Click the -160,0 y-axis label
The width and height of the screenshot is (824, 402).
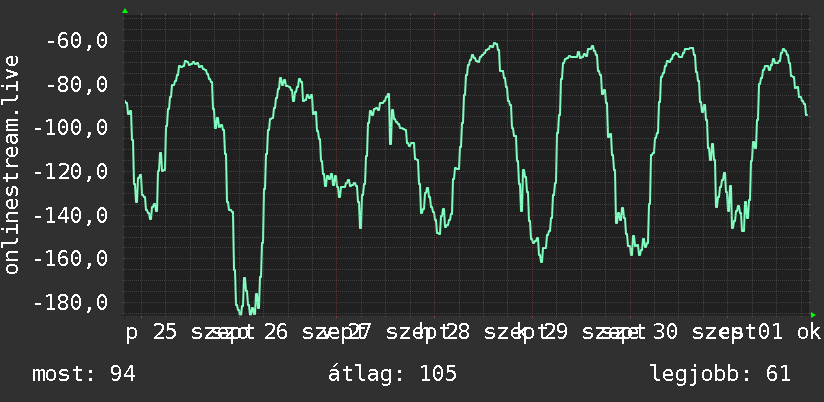point(70,259)
